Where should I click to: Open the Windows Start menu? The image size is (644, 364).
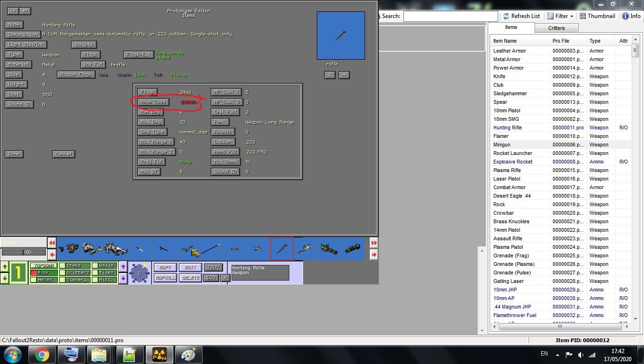point(13,354)
